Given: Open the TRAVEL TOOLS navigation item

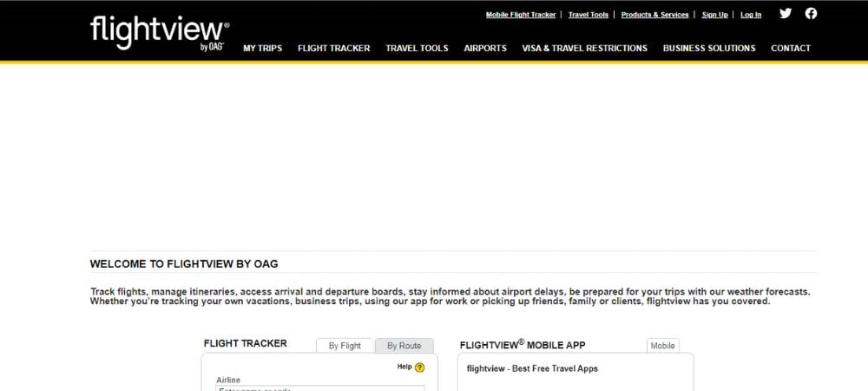Looking at the screenshot, I should coord(417,48).
